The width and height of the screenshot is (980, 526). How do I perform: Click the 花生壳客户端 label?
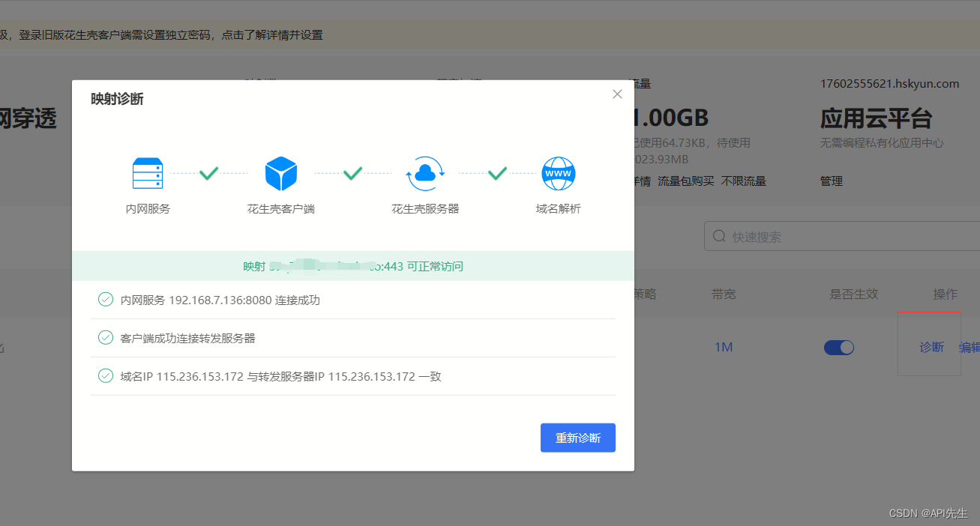tap(281, 209)
